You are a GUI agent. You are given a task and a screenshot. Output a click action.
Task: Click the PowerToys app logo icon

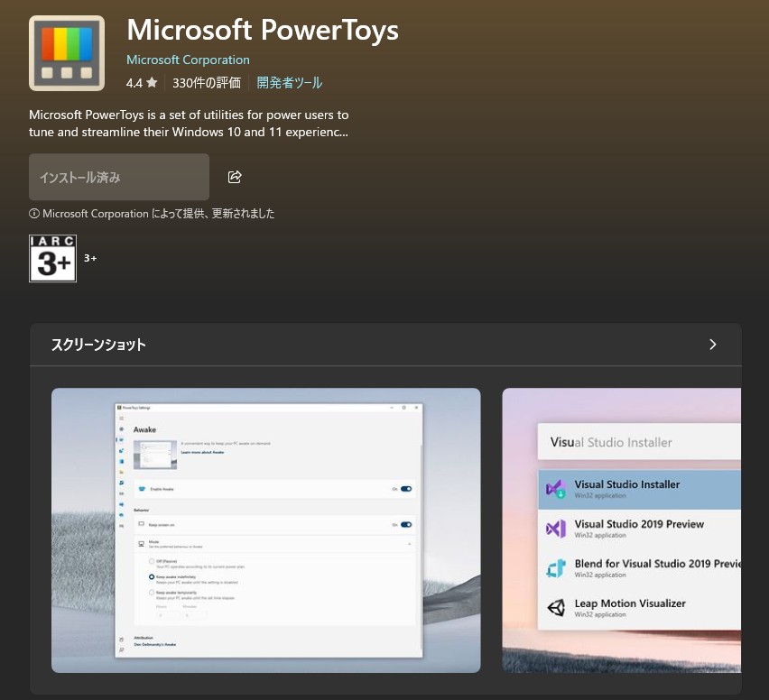67,53
